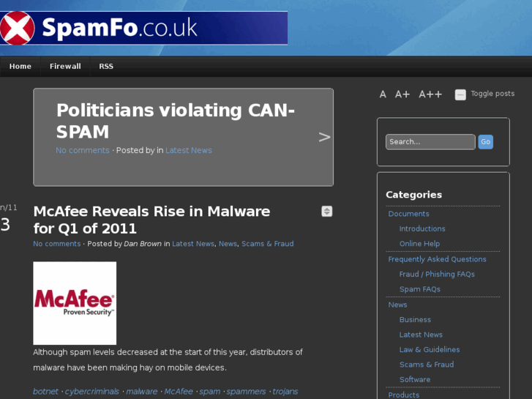
Task: Open No comments link in featured post
Action: tap(83, 150)
